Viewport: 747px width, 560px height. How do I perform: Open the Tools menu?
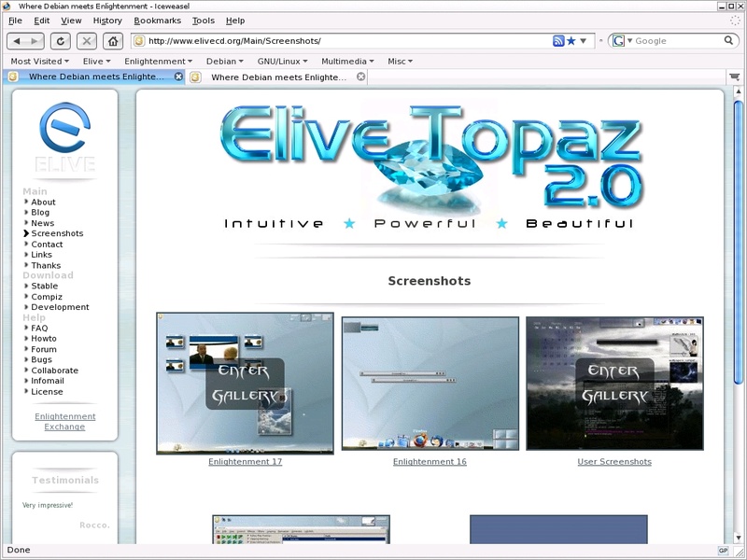[204, 21]
